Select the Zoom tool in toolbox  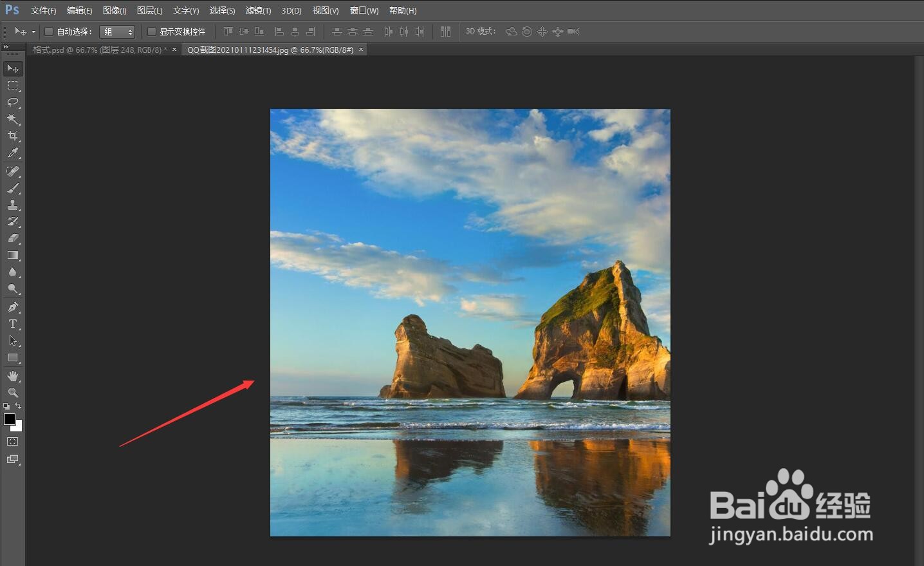point(13,393)
